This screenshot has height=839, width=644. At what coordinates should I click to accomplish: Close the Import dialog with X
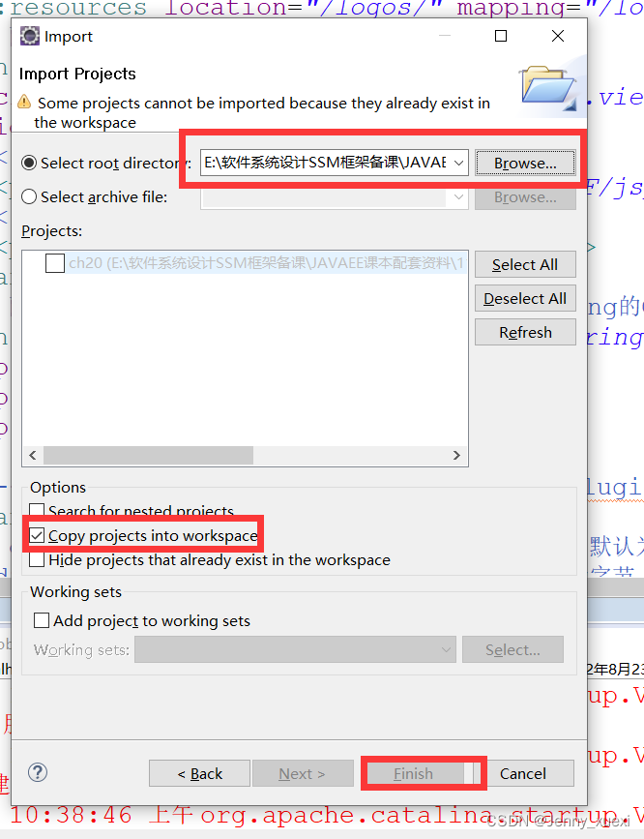click(x=557, y=36)
